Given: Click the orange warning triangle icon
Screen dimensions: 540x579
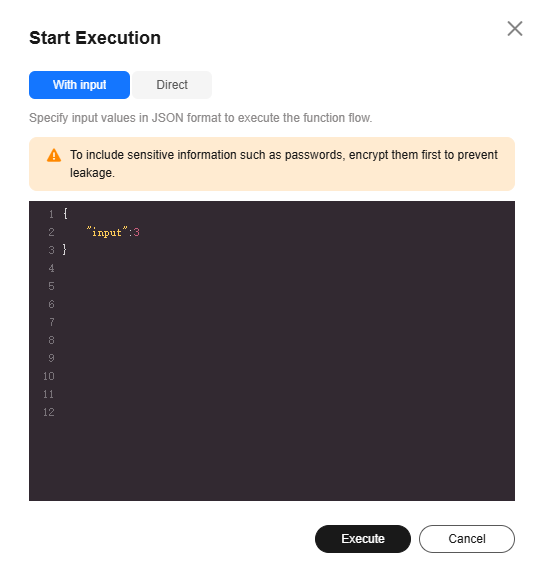Looking at the screenshot, I should click(x=54, y=155).
